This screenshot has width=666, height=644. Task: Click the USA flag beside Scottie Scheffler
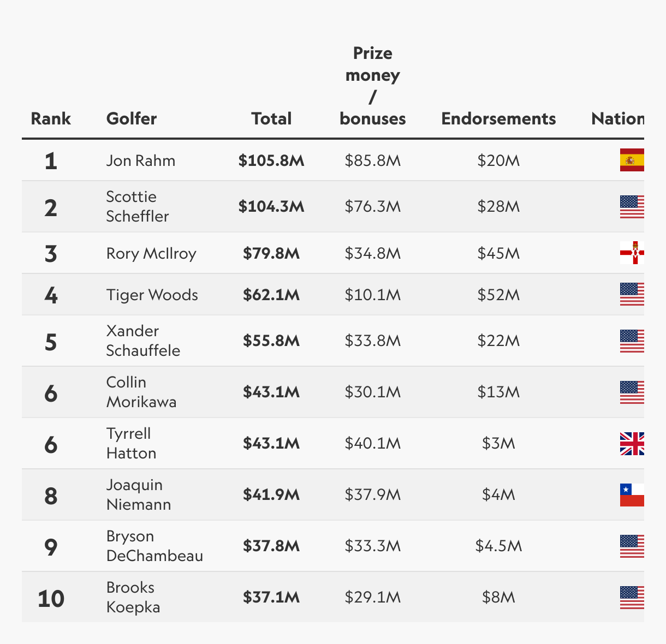(632, 207)
